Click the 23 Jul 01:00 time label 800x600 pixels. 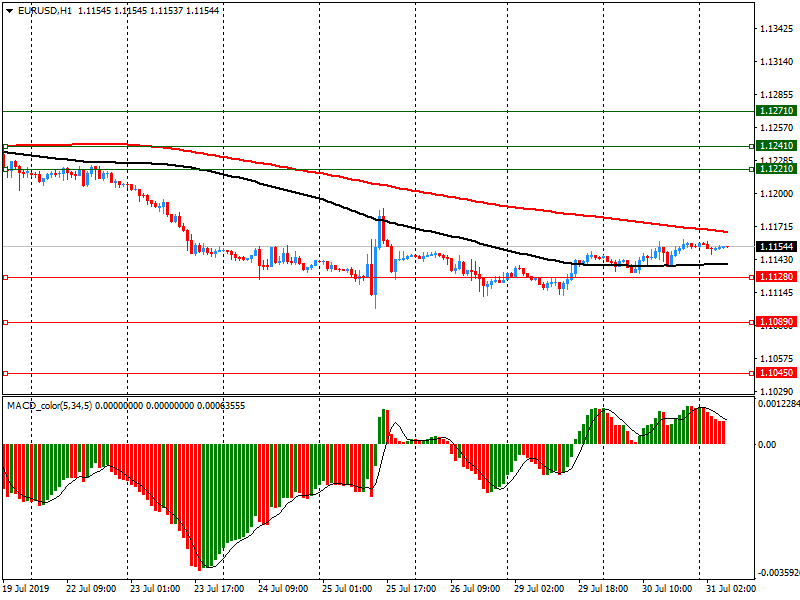tap(155, 589)
